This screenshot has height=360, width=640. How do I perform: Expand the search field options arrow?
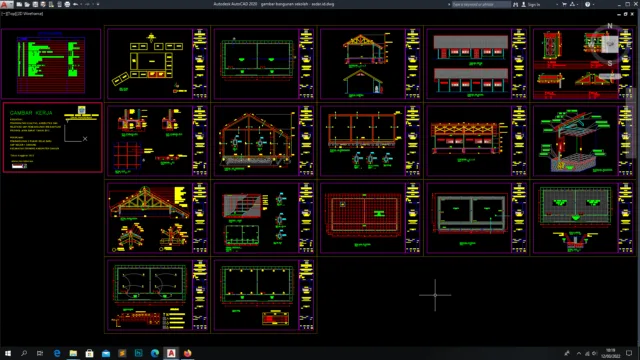point(449,4)
